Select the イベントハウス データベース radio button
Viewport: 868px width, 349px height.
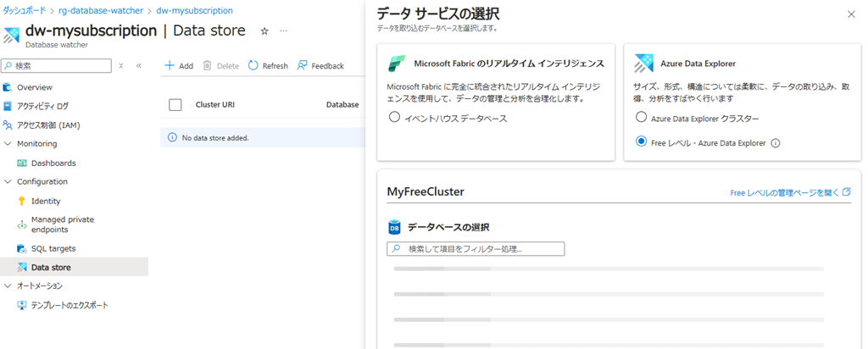pos(394,118)
